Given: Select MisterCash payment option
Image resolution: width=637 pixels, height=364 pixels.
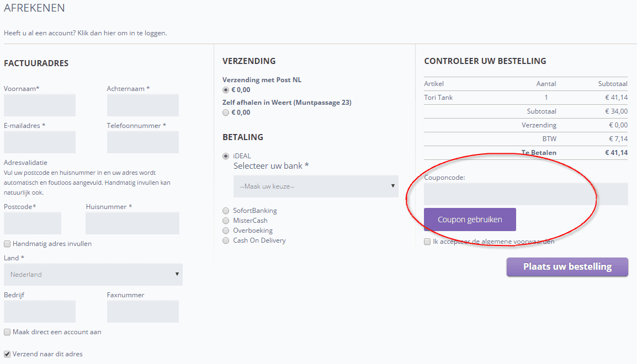Looking at the screenshot, I should pos(225,221).
